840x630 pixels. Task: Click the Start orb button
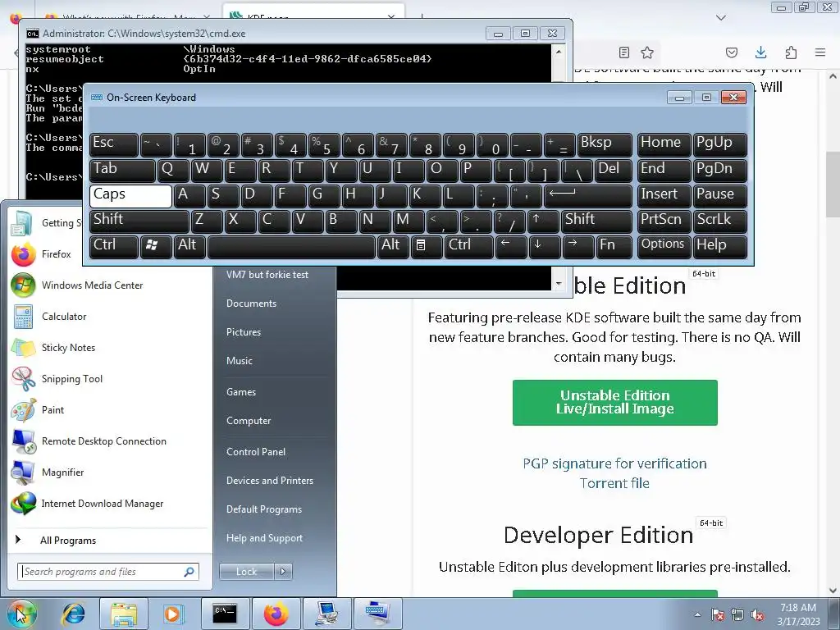(22, 614)
